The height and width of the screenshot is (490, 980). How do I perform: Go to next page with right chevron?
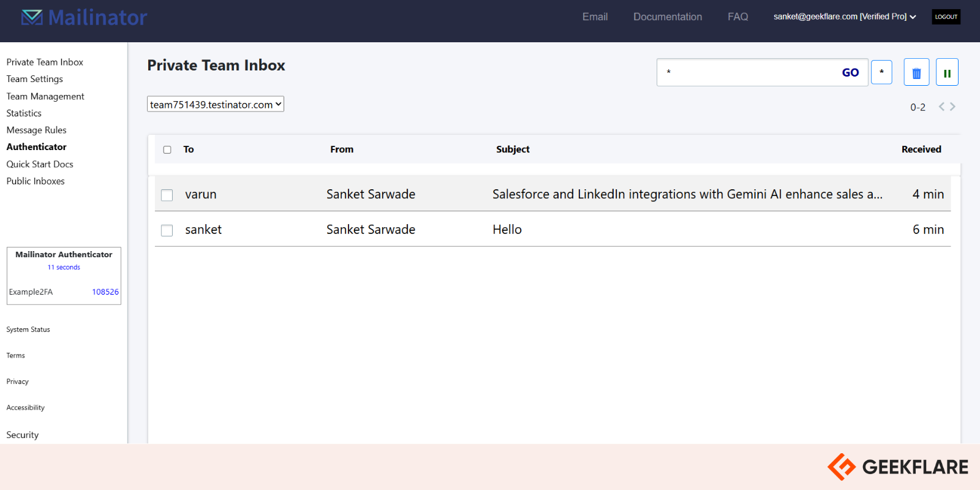(x=953, y=107)
